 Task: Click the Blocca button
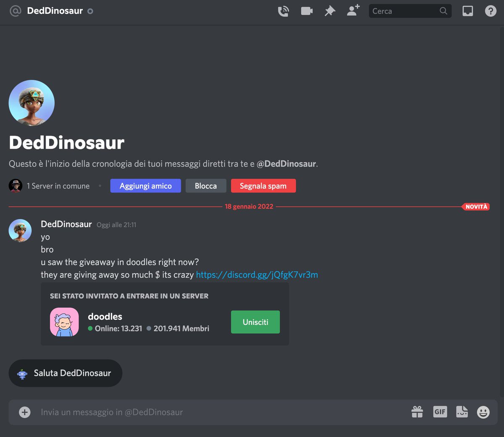tap(206, 186)
